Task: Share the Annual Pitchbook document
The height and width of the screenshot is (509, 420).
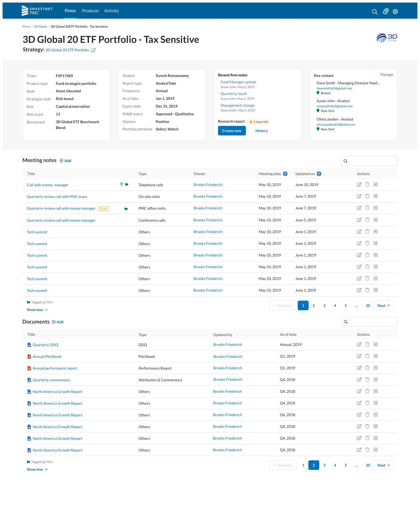Action: coord(376,356)
